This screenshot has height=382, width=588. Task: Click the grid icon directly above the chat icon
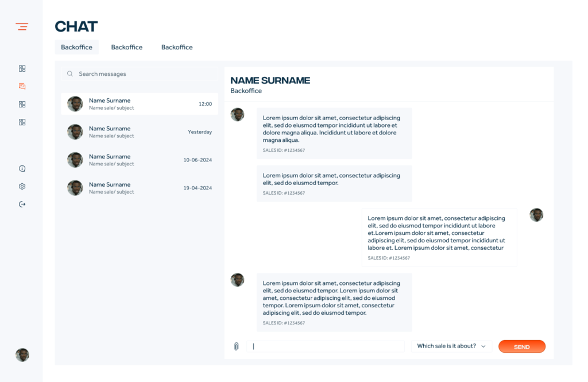point(22,68)
